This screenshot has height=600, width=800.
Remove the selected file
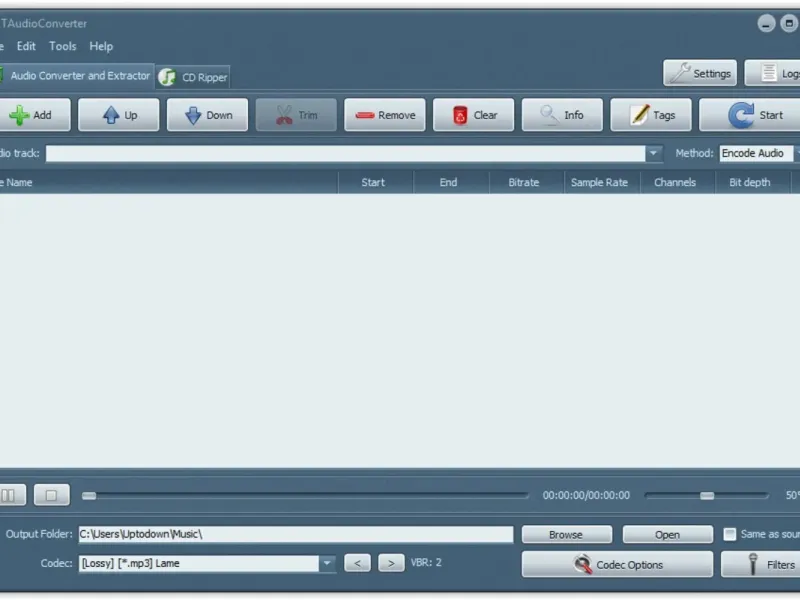tap(385, 115)
